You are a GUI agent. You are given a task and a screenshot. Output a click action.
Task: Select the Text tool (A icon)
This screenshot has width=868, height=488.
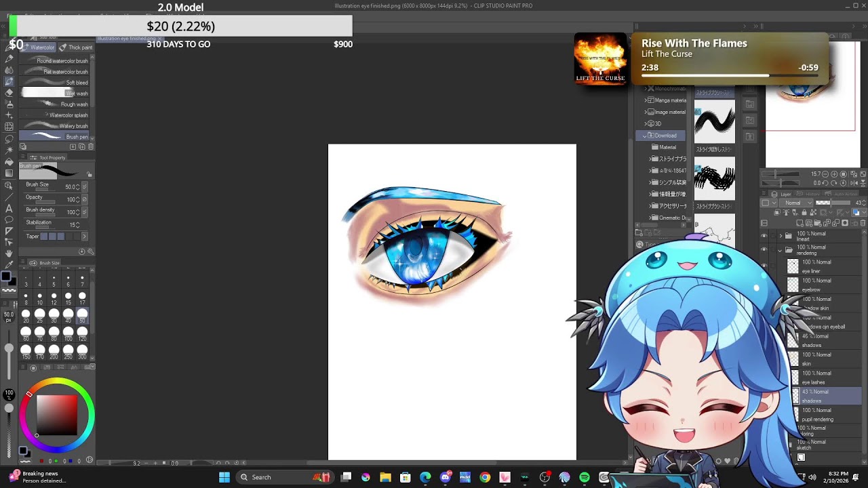pyautogui.click(x=9, y=208)
